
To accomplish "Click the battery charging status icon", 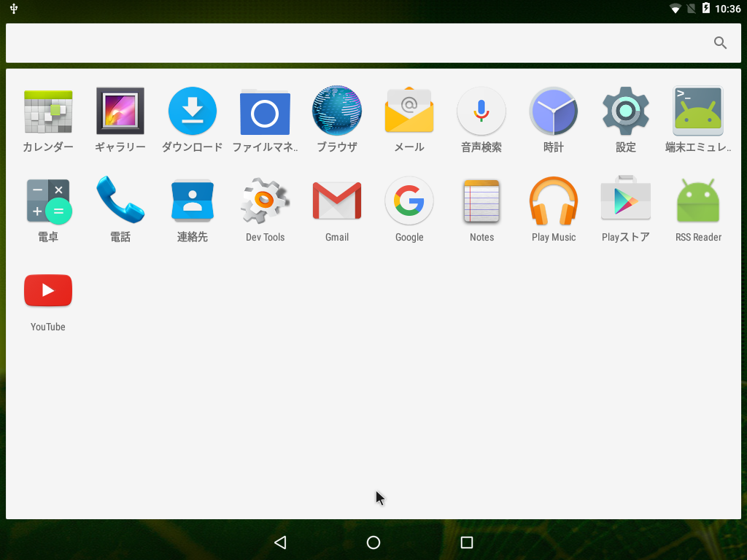I will point(705,8).
